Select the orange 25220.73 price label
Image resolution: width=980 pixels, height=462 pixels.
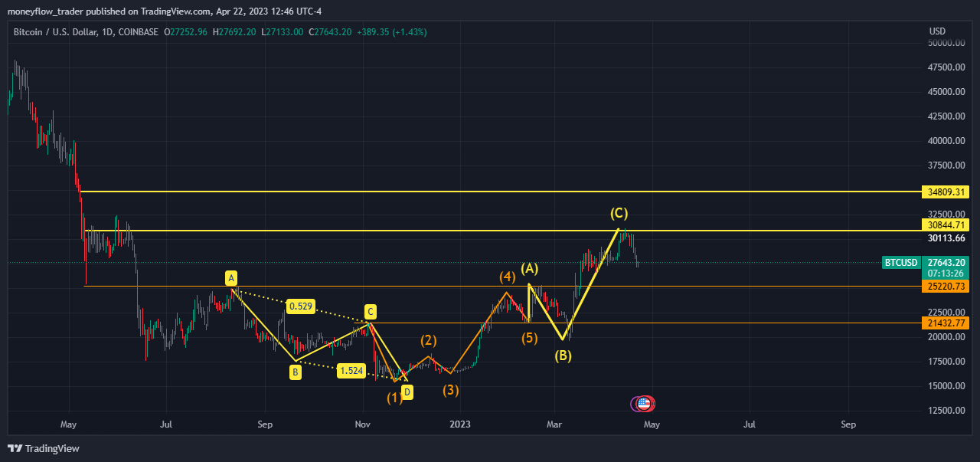point(947,286)
